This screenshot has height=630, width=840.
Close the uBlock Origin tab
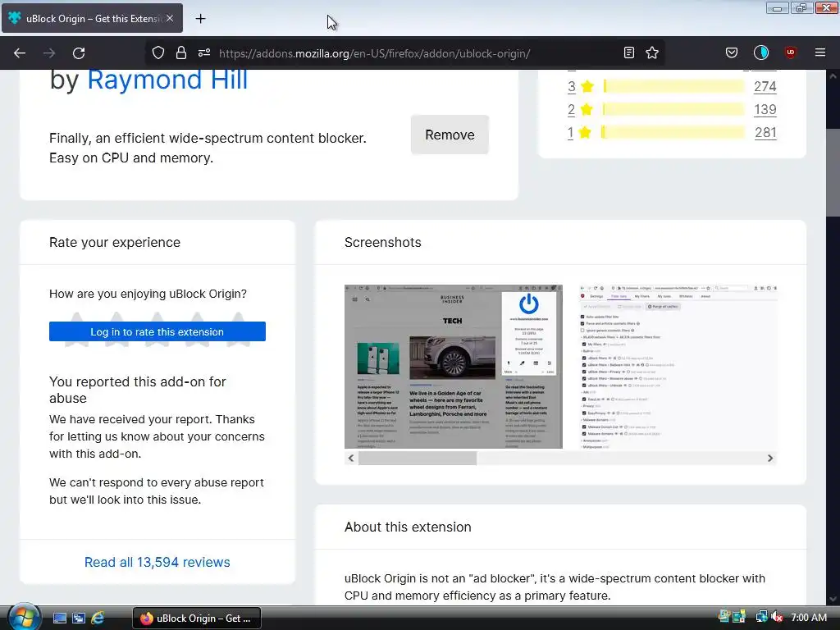coord(170,18)
